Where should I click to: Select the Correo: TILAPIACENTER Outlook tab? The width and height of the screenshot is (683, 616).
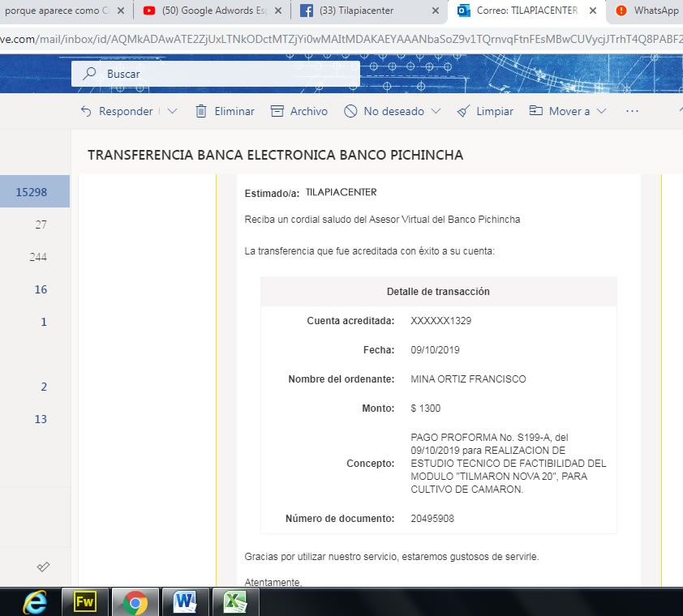pyautogui.click(x=526, y=11)
